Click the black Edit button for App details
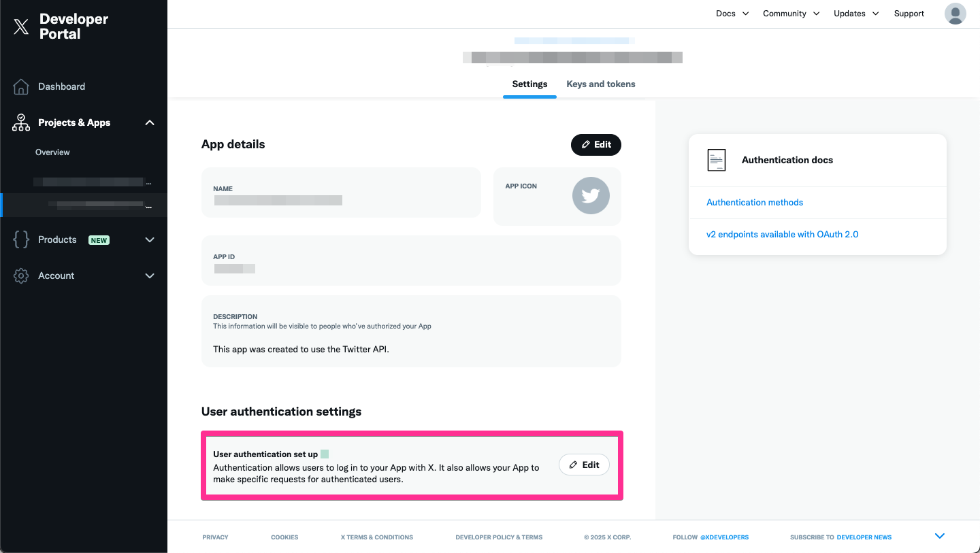 pyautogui.click(x=596, y=144)
